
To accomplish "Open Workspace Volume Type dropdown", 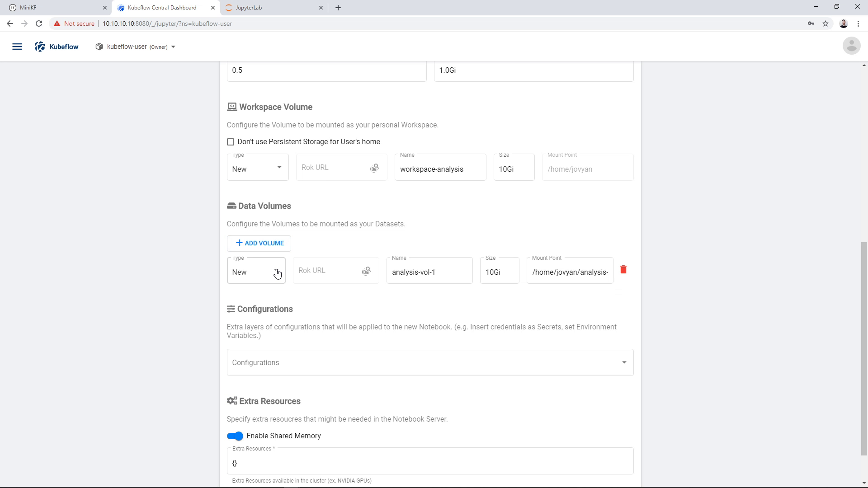I will [x=258, y=168].
